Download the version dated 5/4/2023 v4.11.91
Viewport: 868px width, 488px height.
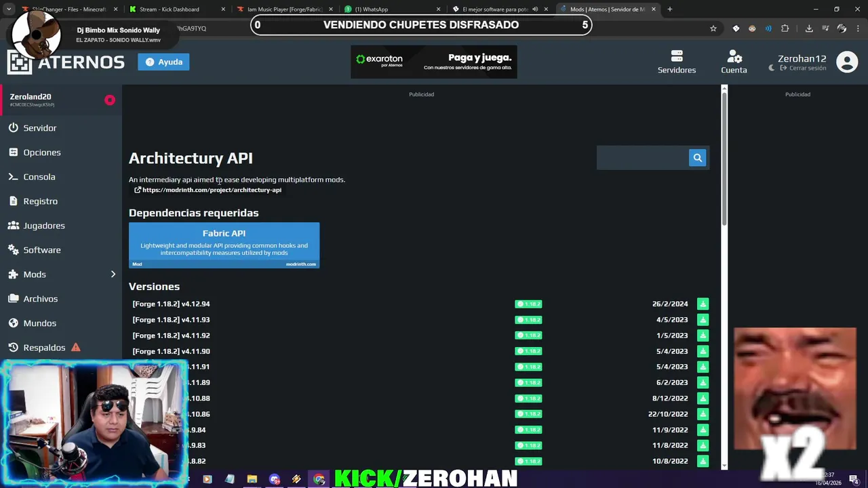pyautogui.click(x=703, y=367)
